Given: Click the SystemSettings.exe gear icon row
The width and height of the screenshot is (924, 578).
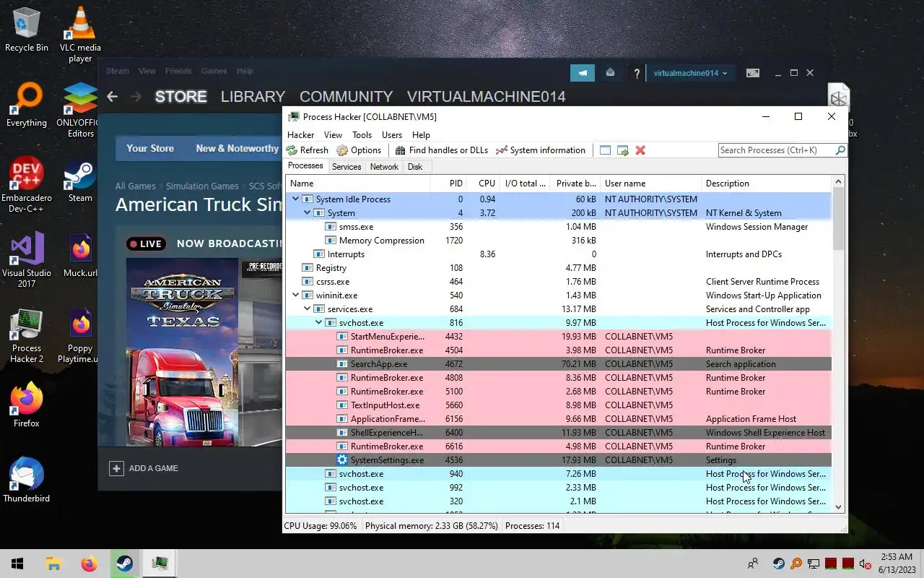Looking at the screenshot, I should 558,460.
